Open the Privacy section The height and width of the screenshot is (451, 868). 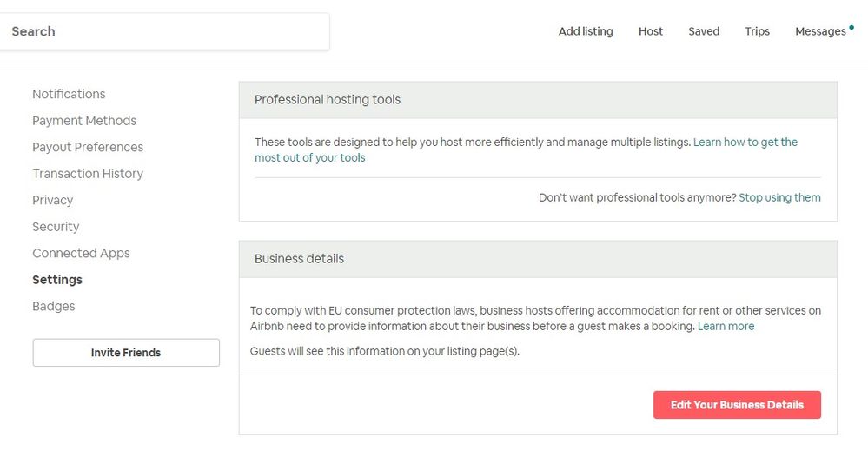click(x=53, y=200)
